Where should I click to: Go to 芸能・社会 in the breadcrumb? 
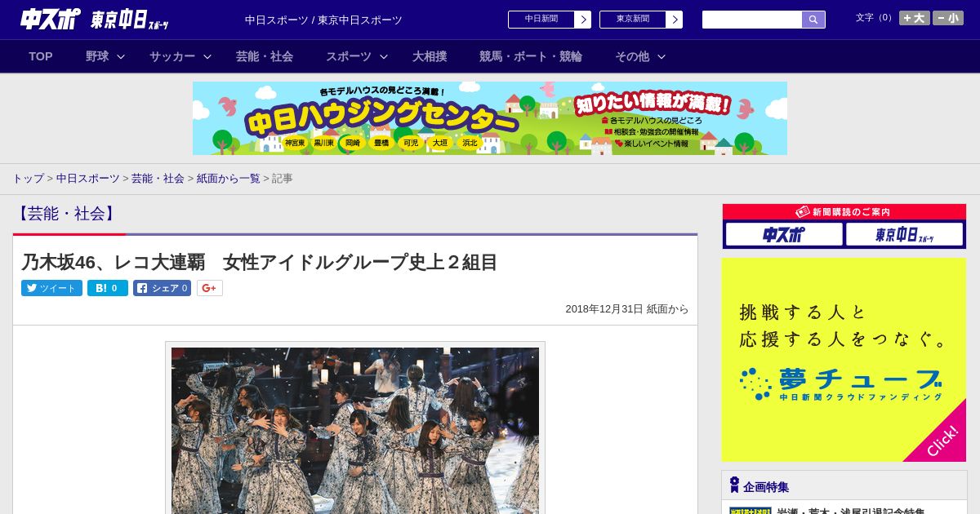(158, 178)
